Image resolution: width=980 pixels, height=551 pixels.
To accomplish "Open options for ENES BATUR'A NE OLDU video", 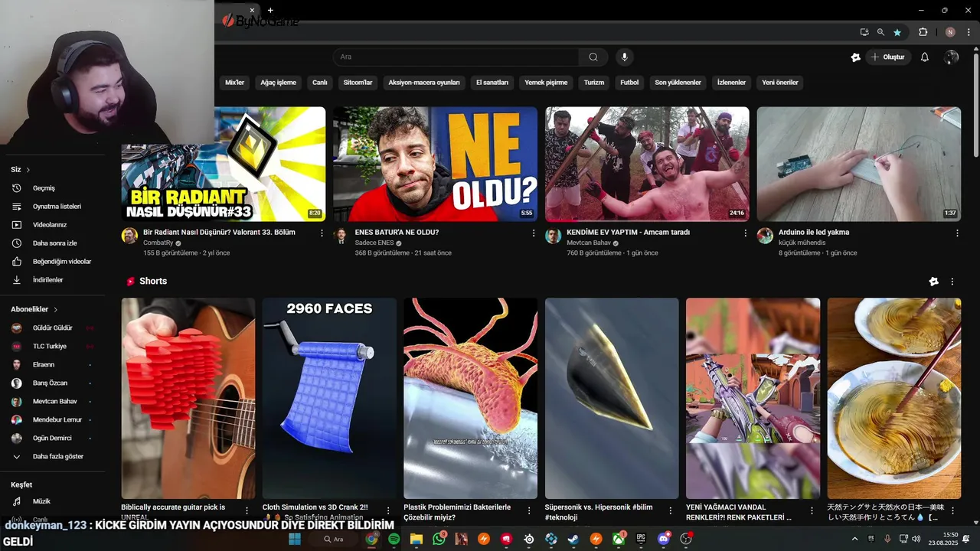I will [534, 233].
